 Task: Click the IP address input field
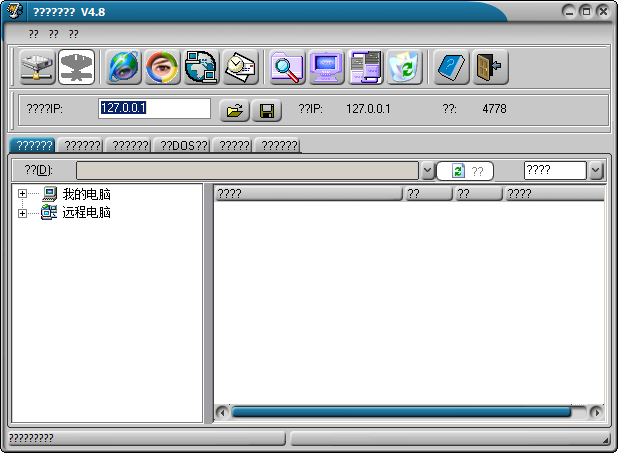(154, 109)
